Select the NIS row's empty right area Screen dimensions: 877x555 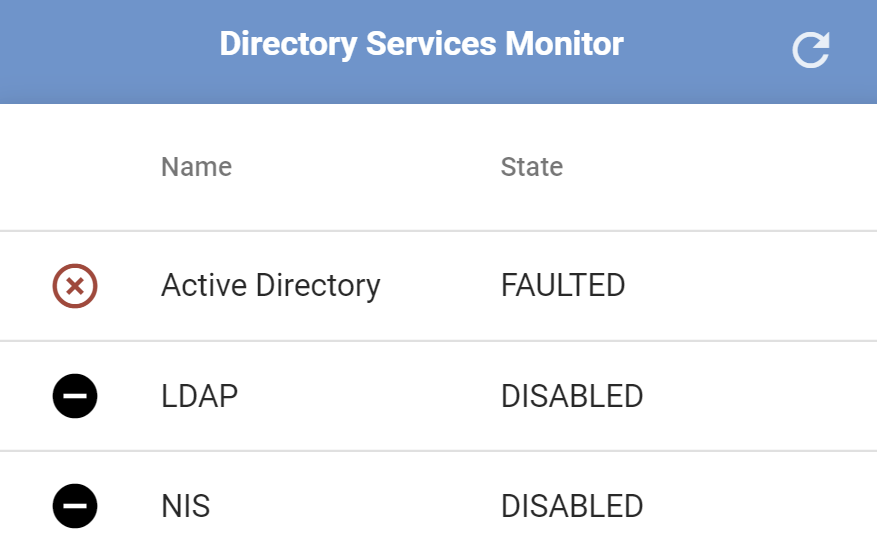click(x=761, y=506)
